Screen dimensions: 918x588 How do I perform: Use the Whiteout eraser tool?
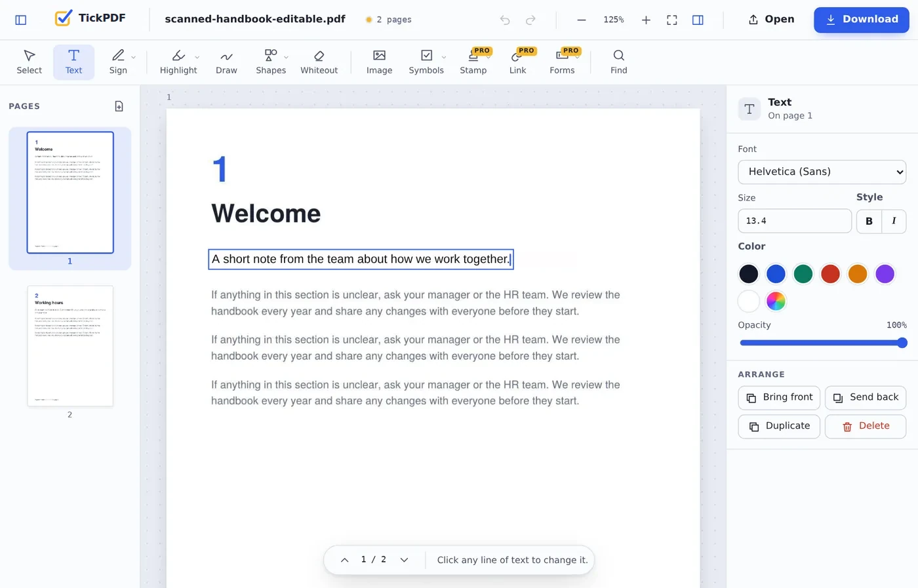point(319,62)
